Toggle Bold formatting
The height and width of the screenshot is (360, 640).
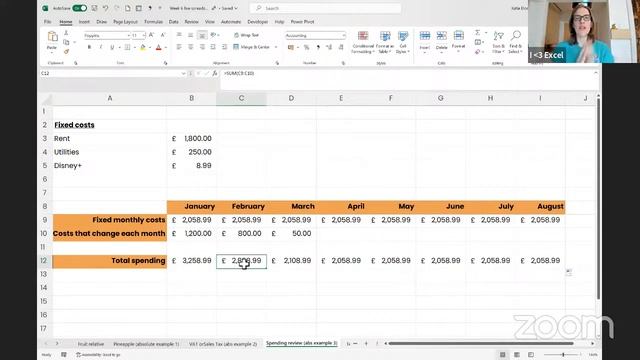point(89,48)
